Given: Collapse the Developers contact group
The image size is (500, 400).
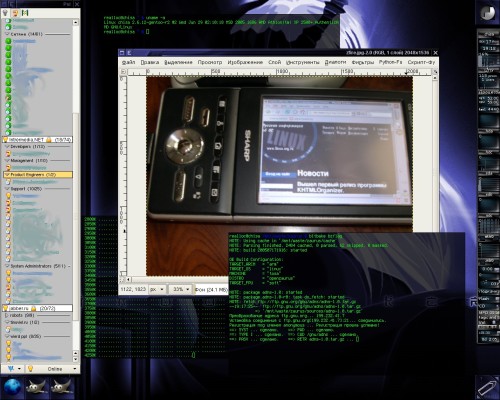Looking at the screenshot, I should pyautogui.click(x=7, y=146).
